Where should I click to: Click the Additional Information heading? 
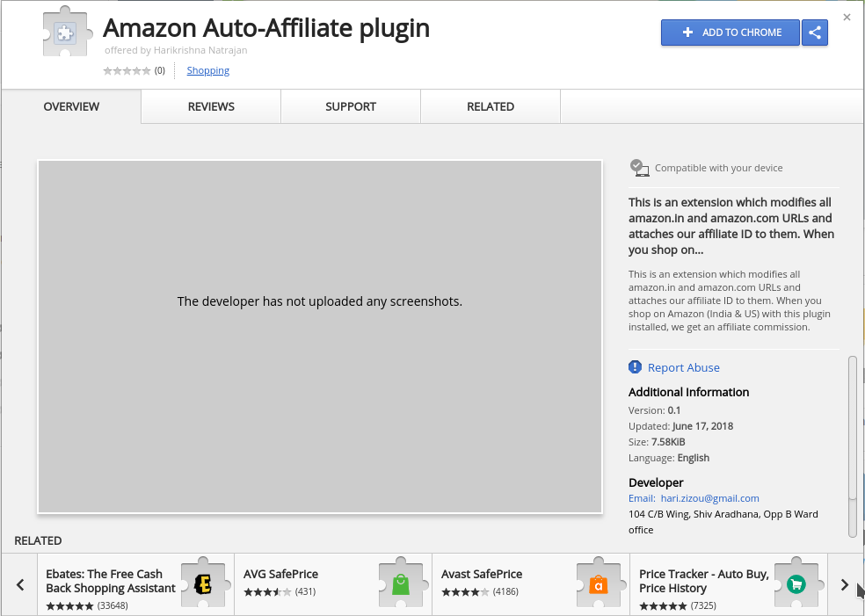[688, 392]
